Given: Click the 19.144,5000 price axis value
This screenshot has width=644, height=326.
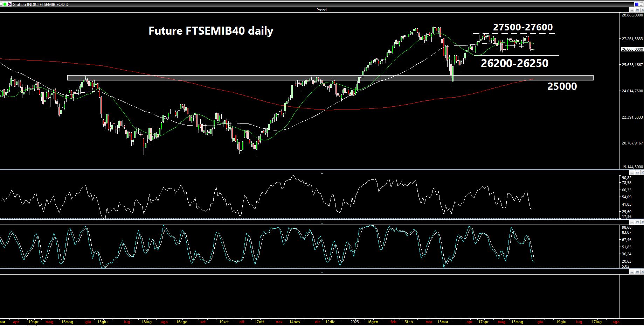Looking at the screenshot, I should coord(632,167).
